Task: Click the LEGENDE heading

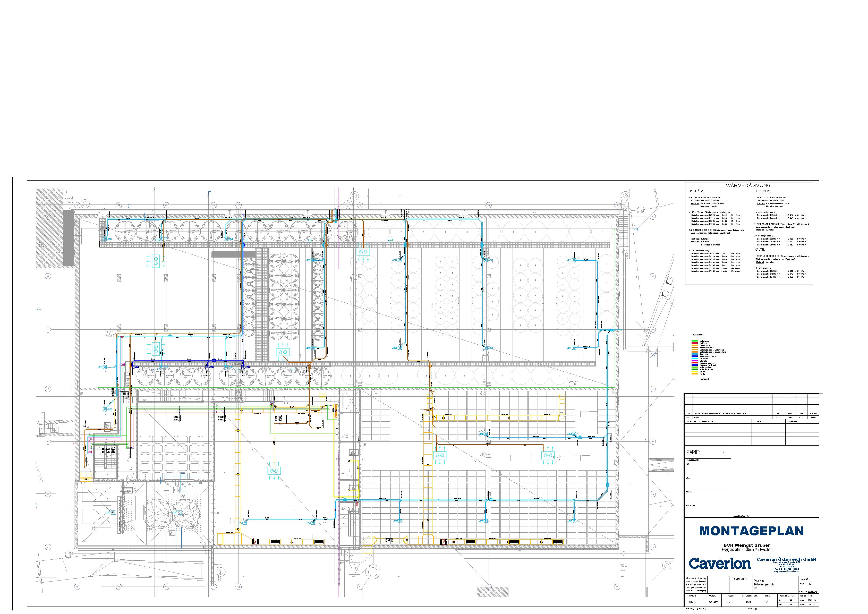Action: click(698, 335)
